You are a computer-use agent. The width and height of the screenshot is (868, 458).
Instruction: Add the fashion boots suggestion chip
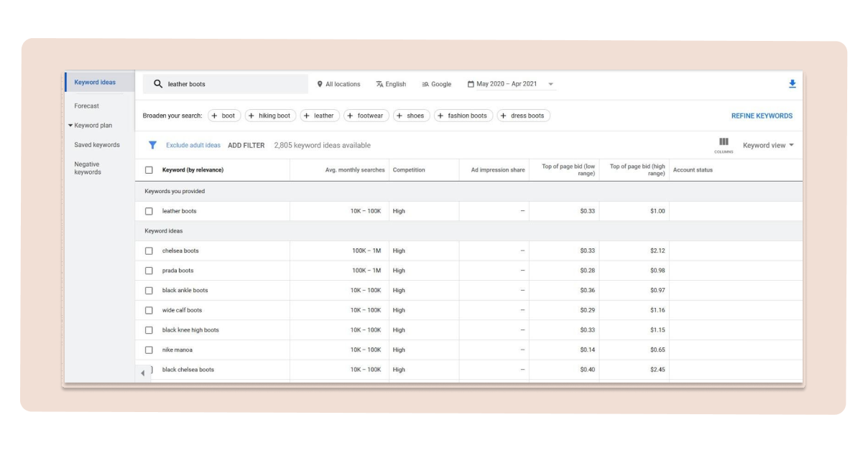[463, 116]
